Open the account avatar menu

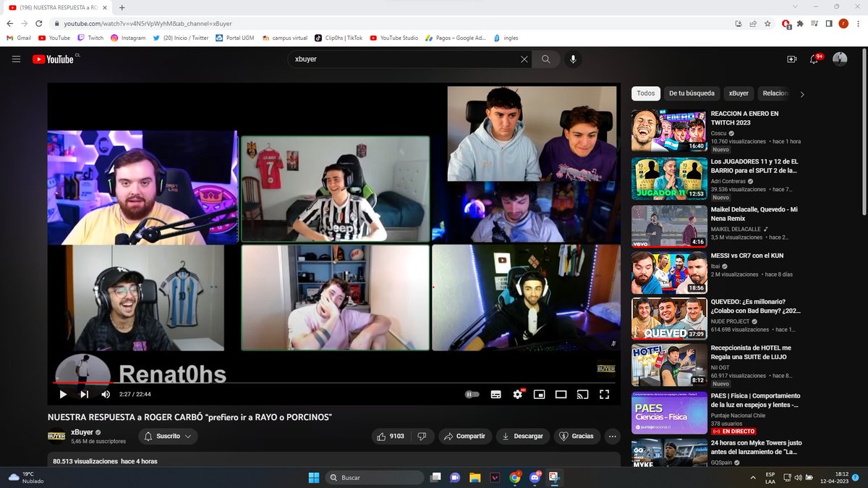point(840,59)
